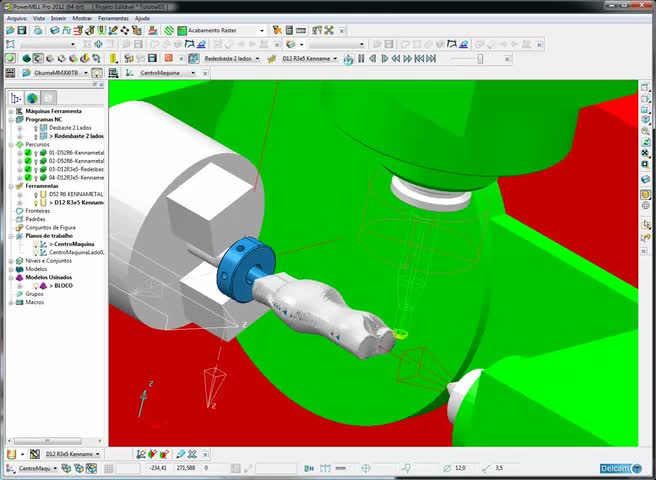The height and width of the screenshot is (480, 656).
Task: Collapse the Programas NC tree node
Action: (11, 120)
